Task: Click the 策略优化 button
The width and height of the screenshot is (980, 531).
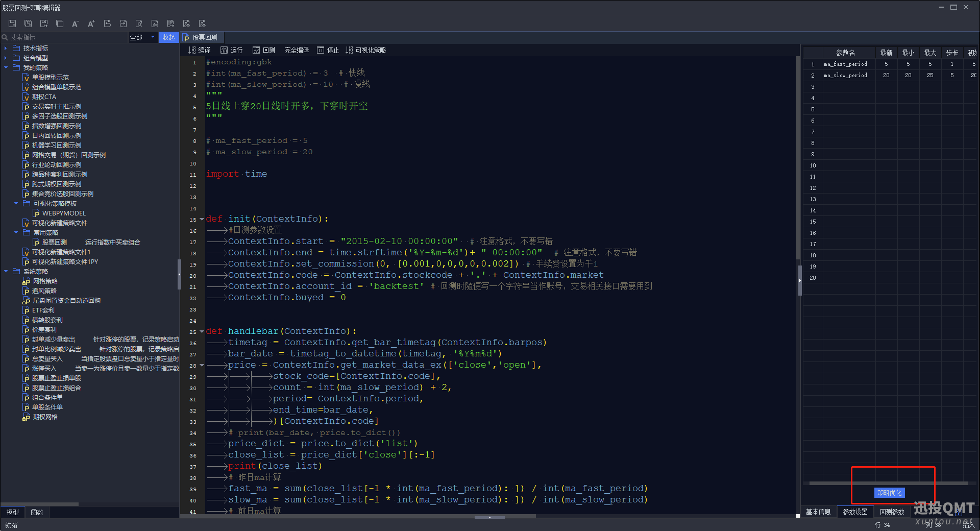Action: (889, 493)
